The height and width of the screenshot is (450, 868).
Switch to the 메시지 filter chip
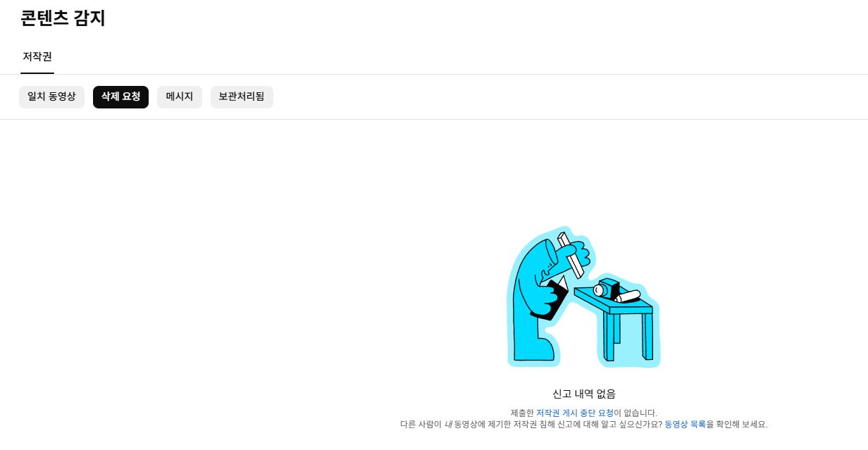coord(180,97)
